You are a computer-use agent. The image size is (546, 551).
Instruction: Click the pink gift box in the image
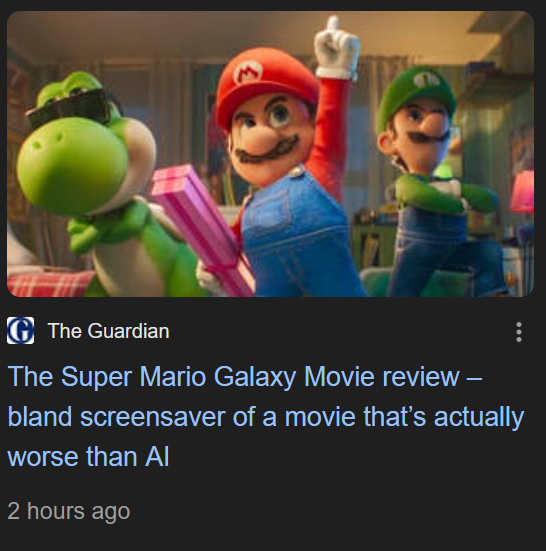click(204, 228)
